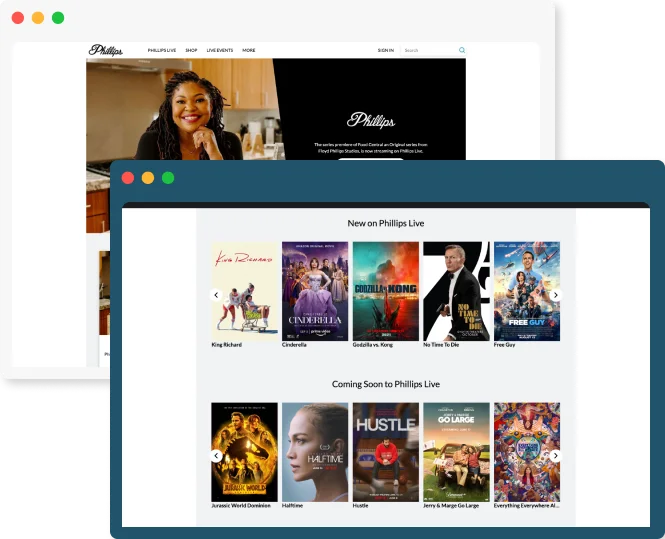Click the Jurassic World Dominion title text

point(241,505)
